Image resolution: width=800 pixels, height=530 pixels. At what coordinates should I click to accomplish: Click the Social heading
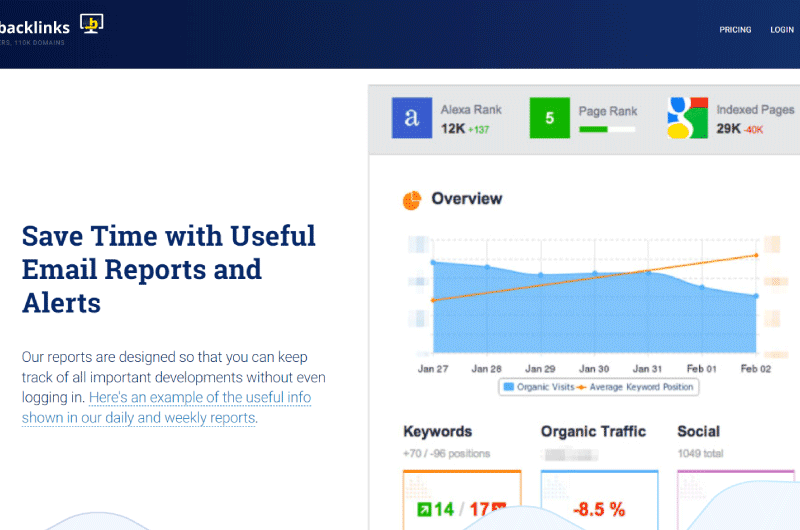click(x=698, y=432)
